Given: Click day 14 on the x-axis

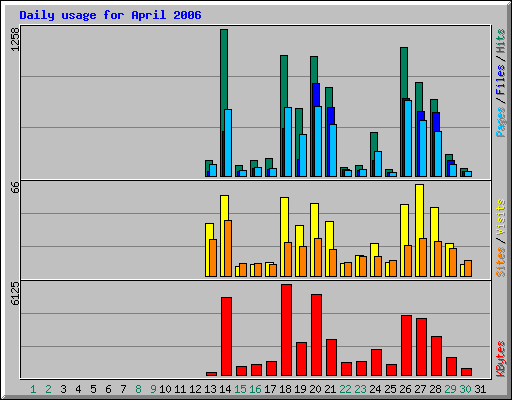Looking at the screenshot, I should [x=225, y=389].
